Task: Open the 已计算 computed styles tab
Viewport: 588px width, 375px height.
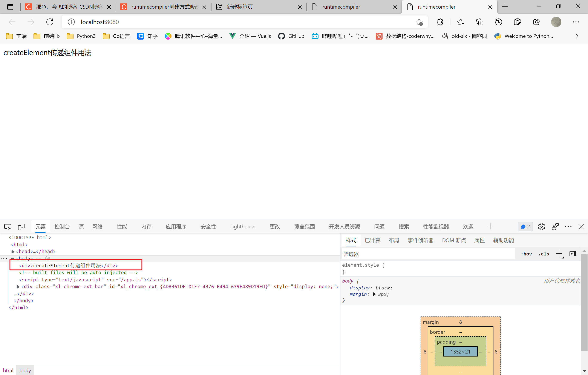Action: click(372, 240)
